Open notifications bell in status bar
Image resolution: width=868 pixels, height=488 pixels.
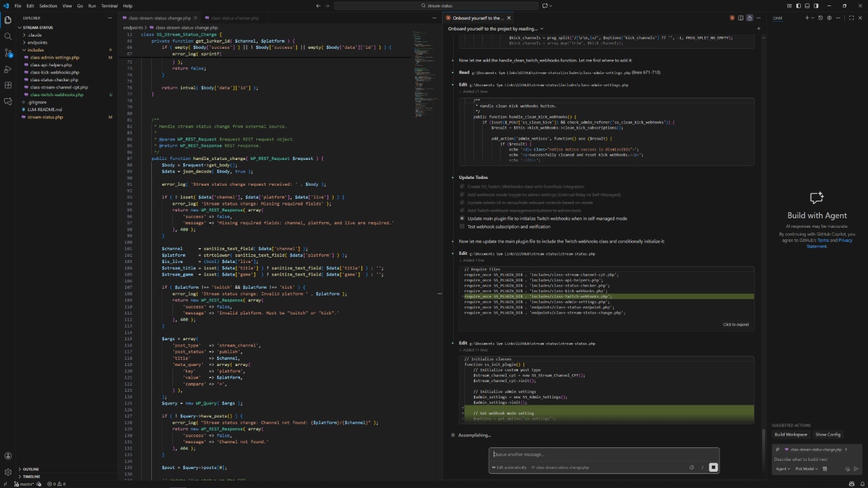coord(862,484)
